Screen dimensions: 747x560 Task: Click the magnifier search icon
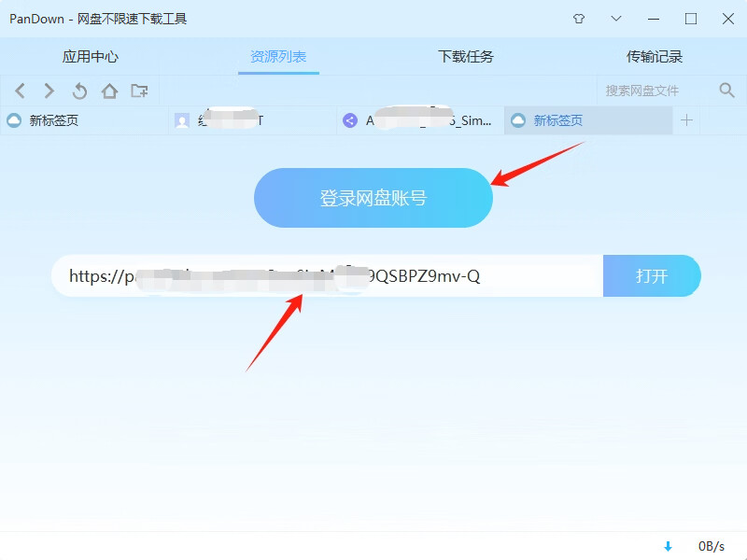coord(726,90)
